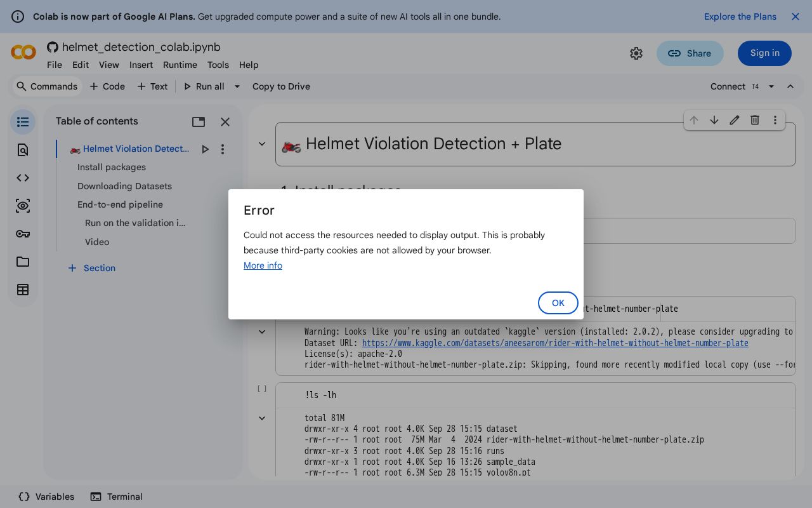Image resolution: width=812 pixels, height=508 pixels.
Task: Add a new Code cell
Action: coord(107,86)
